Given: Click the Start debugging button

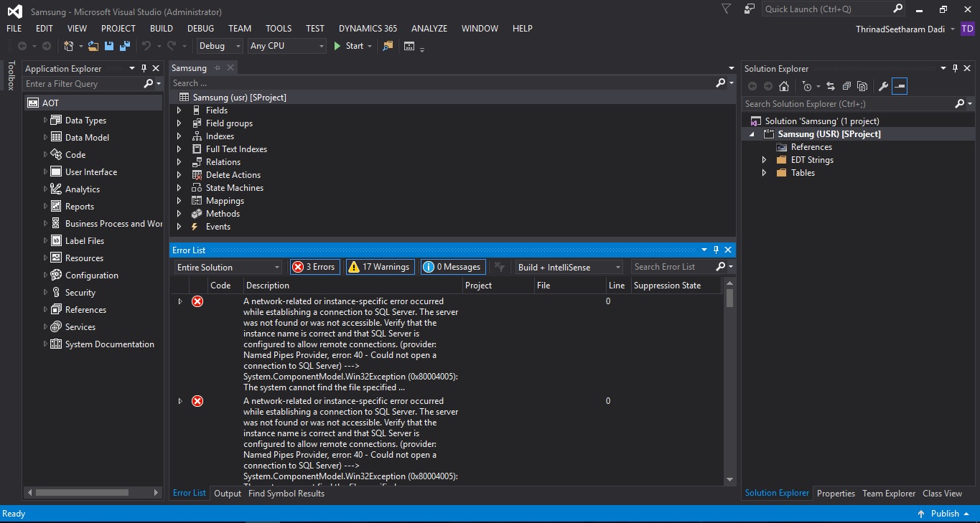Looking at the screenshot, I should click(349, 46).
